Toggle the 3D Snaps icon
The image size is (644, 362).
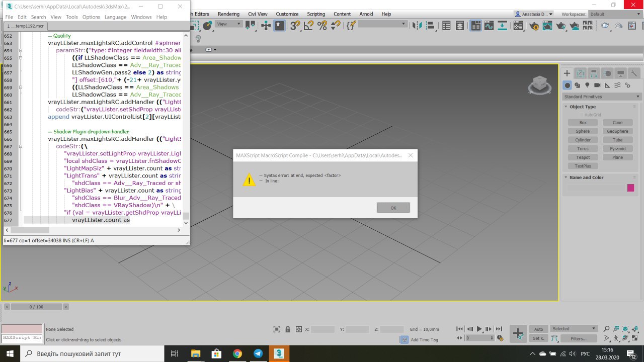[295, 25]
